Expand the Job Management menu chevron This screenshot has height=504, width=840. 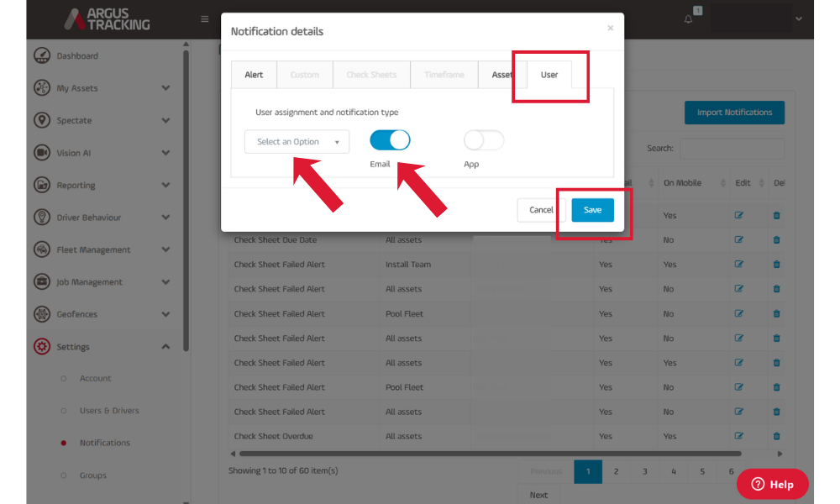(x=165, y=281)
